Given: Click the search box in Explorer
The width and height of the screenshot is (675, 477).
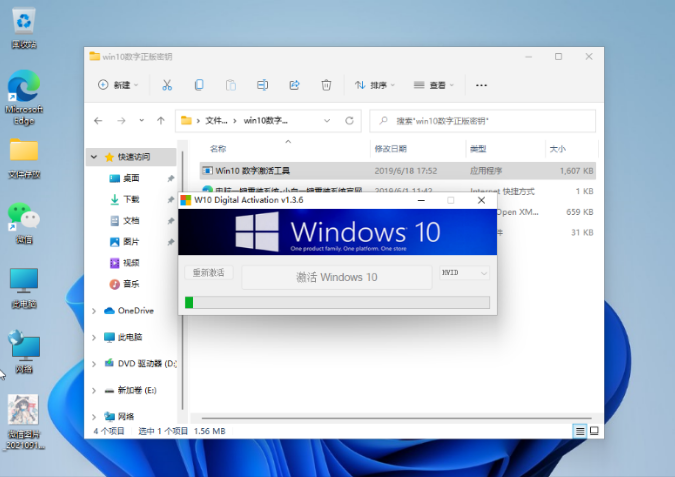Looking at the screenshot, I should tap(485, 120).
